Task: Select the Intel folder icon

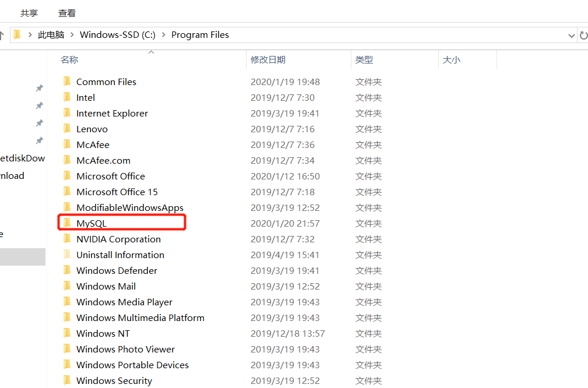Action: tap(67, 97)
